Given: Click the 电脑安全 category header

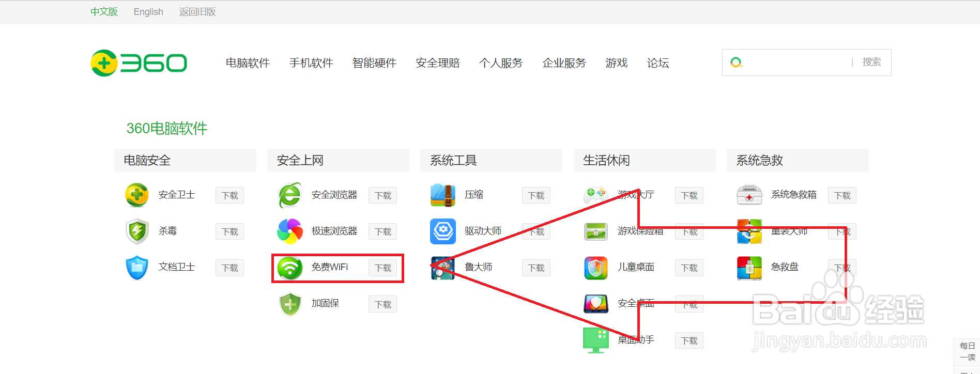Looking at the screenshot, I should click(x=185, y=160).
